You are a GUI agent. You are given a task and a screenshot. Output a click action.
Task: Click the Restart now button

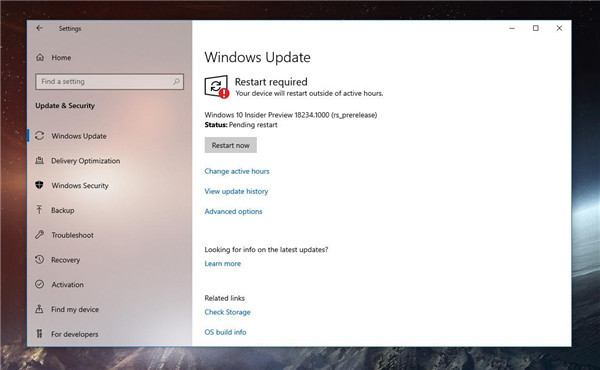coord(231,145)
